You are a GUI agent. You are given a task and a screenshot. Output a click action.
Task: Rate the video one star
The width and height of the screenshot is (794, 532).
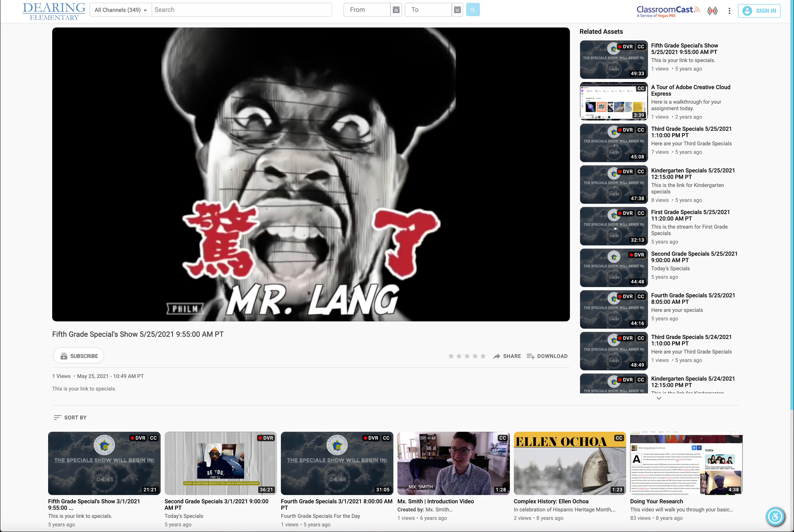coord(451,356)
